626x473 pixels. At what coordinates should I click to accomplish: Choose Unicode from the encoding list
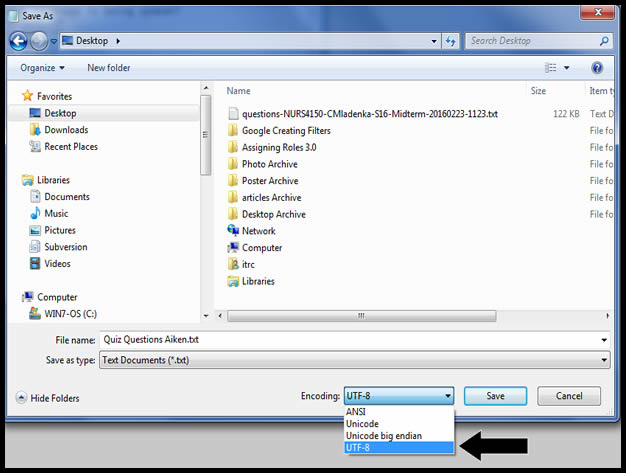click(399, 424)
